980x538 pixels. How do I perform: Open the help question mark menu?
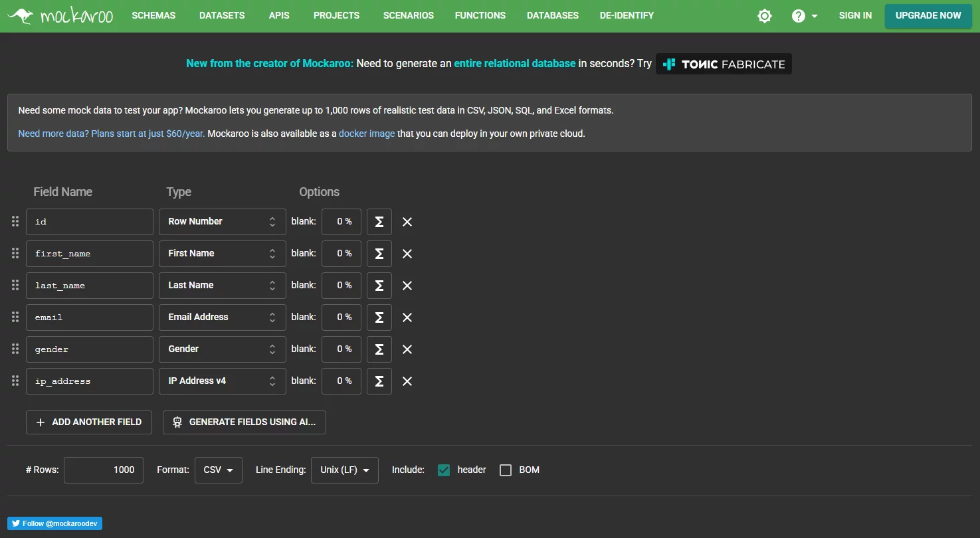coord(804,16)
